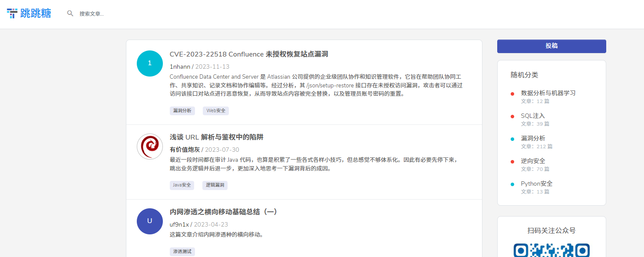The height and width of the screenshot is (257, 644).
Task: Click uf9n1x's blue U avatar
Action: [149, 221]
